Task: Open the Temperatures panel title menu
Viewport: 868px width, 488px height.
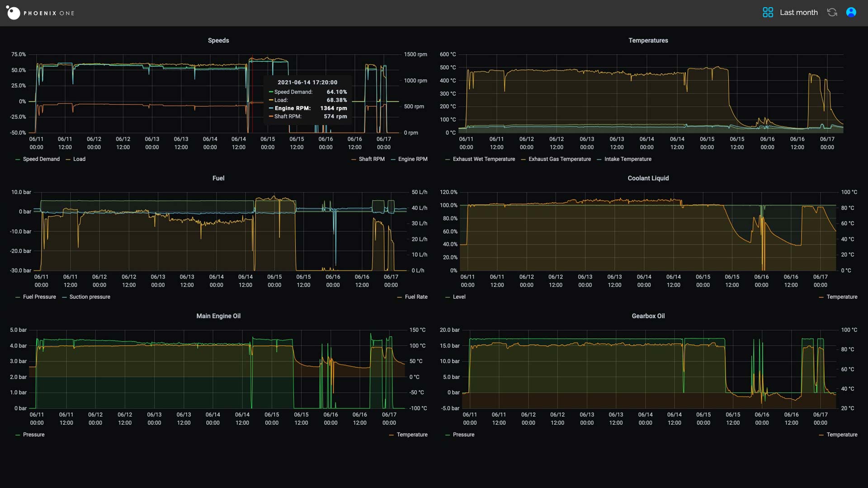Action: pyautogui.click(x=648, y=41)
